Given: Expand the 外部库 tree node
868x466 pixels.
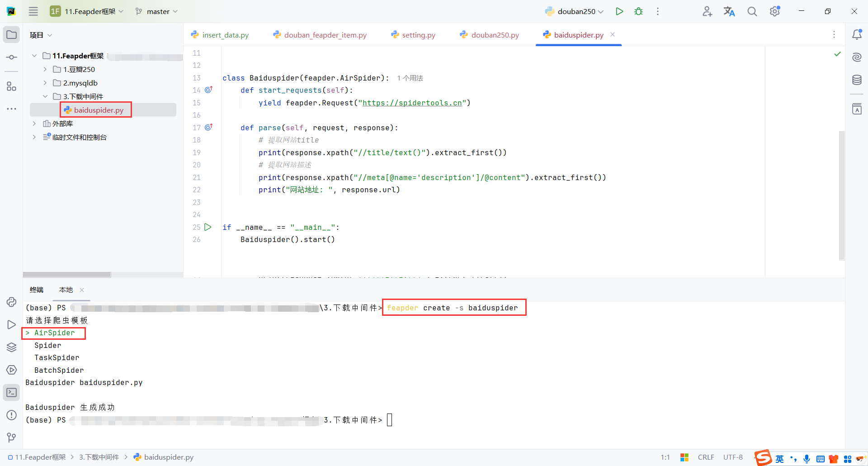Looking at the screenshot, I should point(34,123).
